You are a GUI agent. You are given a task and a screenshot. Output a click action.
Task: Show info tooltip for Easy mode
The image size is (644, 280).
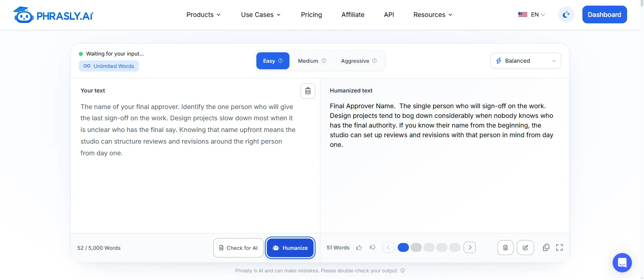[x=281, y=61]
